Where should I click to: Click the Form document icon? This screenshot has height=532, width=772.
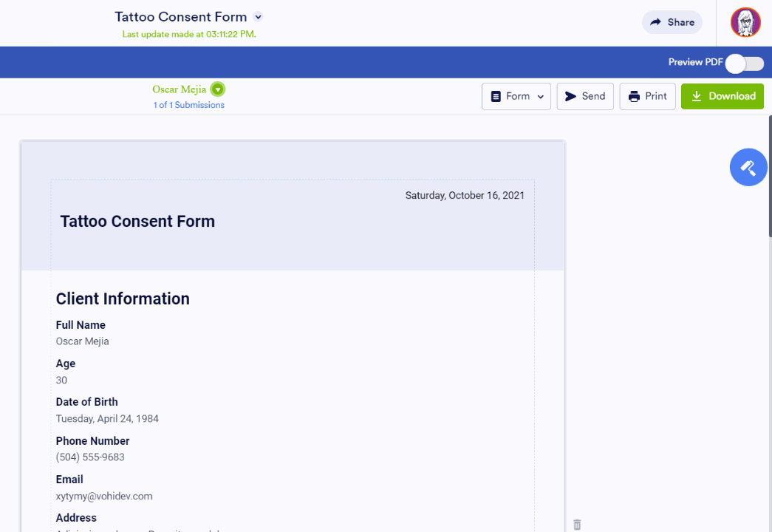click(496, 96)
